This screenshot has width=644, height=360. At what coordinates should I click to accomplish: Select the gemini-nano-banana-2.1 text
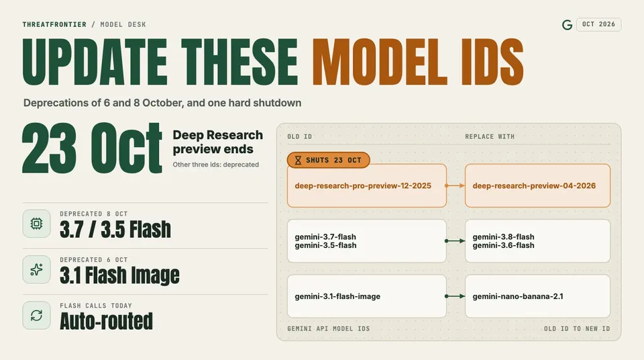click(518, 296)
